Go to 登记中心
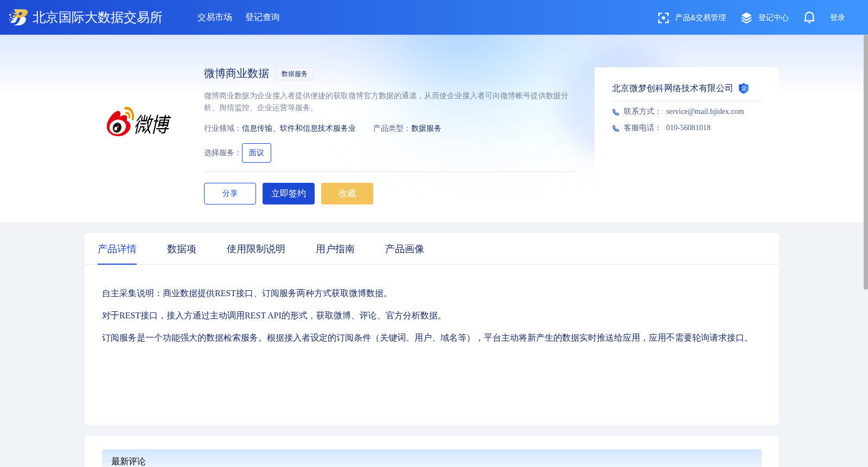This screenshot has width=868, height=467. [774, 18]
